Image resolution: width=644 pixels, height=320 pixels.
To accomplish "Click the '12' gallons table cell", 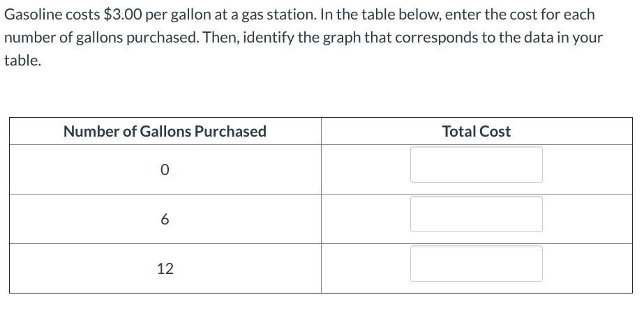I will tap(165, 268).
